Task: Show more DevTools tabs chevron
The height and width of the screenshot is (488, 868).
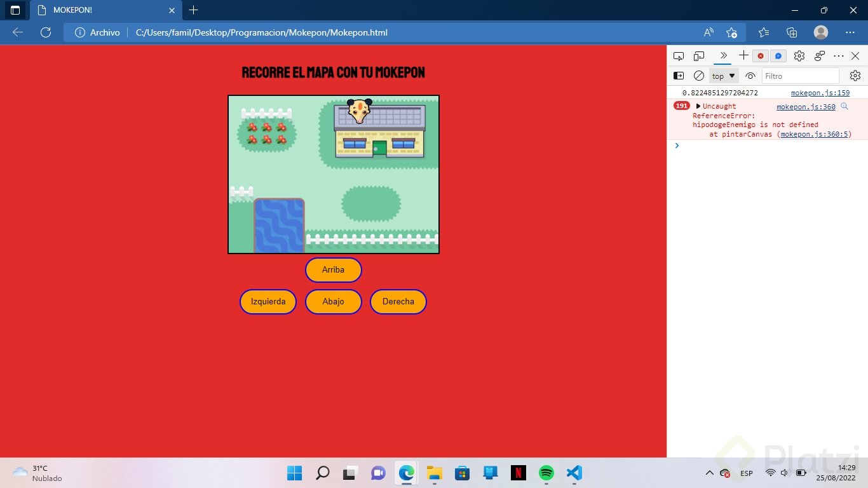Action: coord(723,55)
